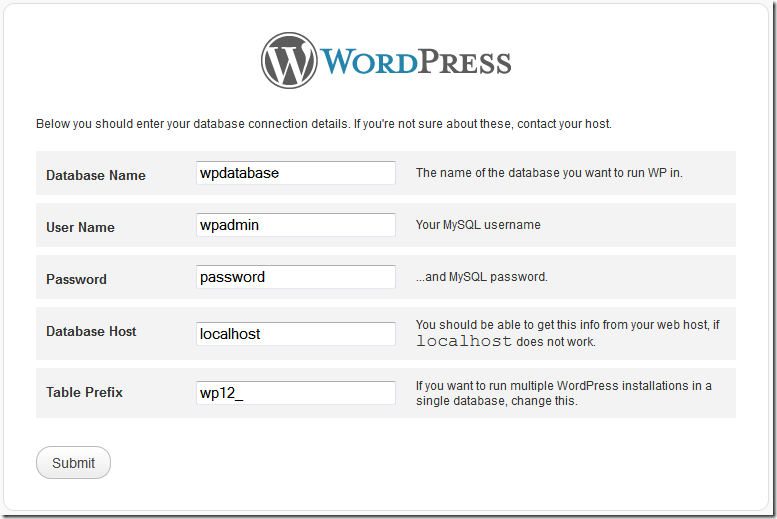Viewport: 777px width, 519px height.
Task: Focus the Table Prefix input field
Action: pyautogui.click(x=296, y=393)
